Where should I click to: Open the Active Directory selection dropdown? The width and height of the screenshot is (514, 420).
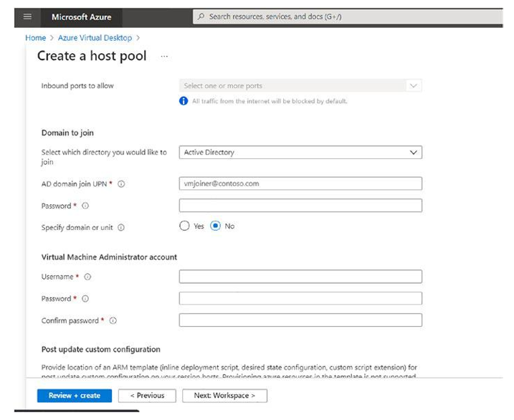[300, 153]
